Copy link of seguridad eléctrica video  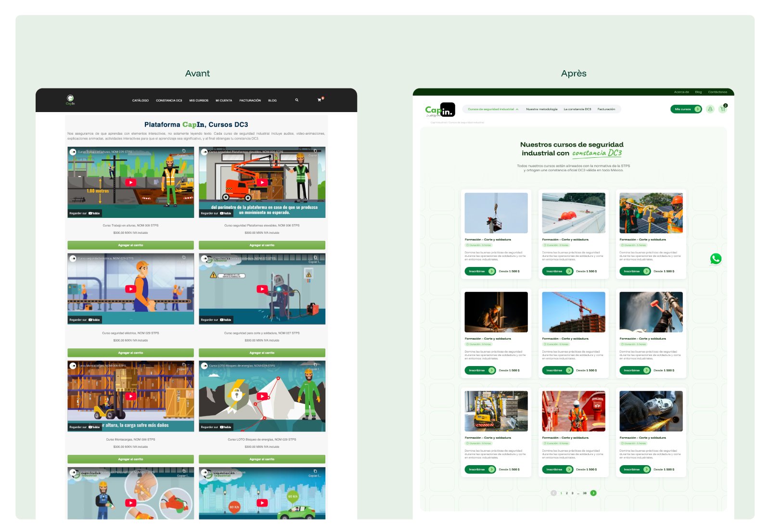pos(183,259)
